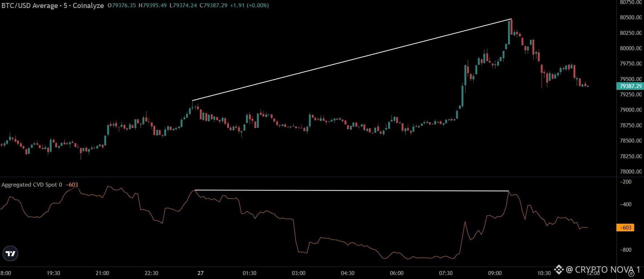Click the 09:00 time axis label
Viewport: 644px width, 279px height.
coord(495,273)
